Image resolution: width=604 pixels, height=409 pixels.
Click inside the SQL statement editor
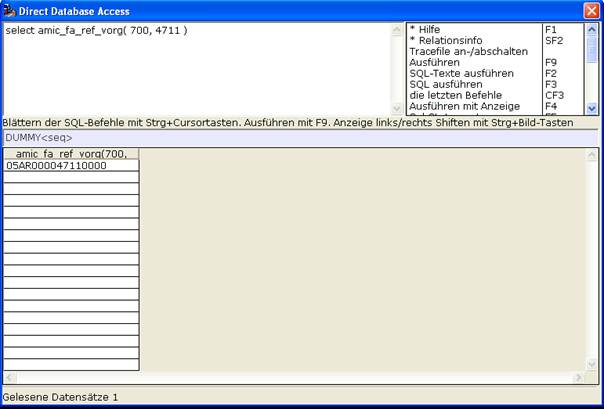(x=196, y=69)
